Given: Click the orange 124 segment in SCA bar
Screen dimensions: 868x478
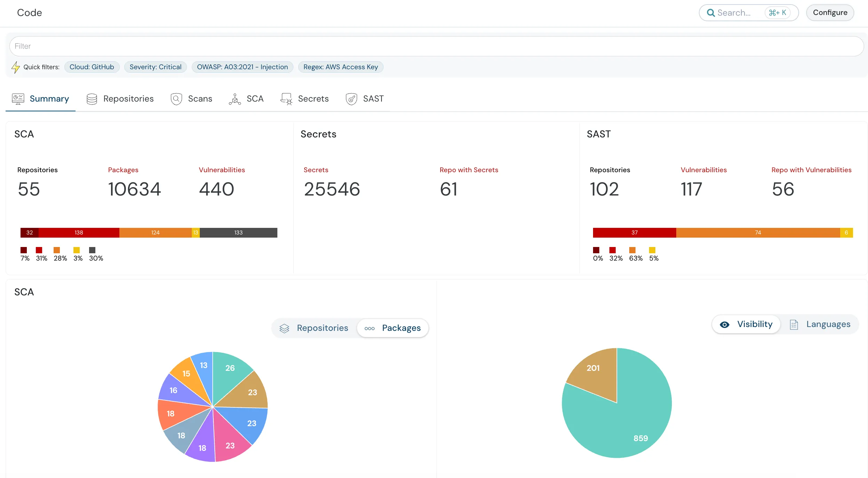Looking at the screenshot, I should (155, 233).
